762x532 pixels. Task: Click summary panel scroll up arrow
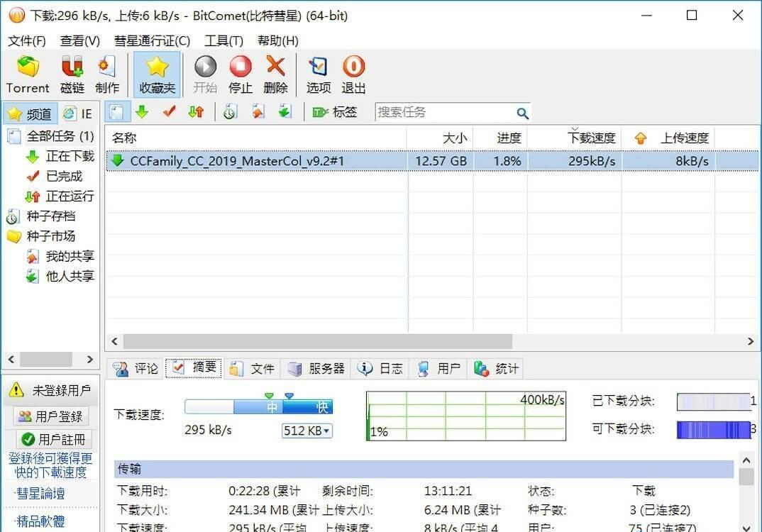746,460
